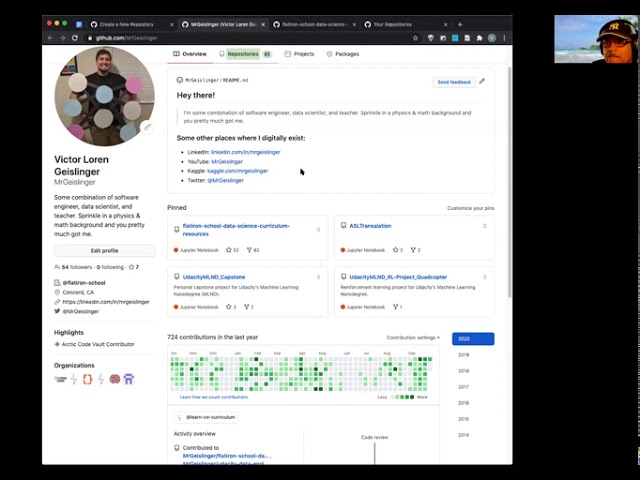Click the presenter webcam video thumbnail
Viewport: 640px width, 480px height.
596,39
